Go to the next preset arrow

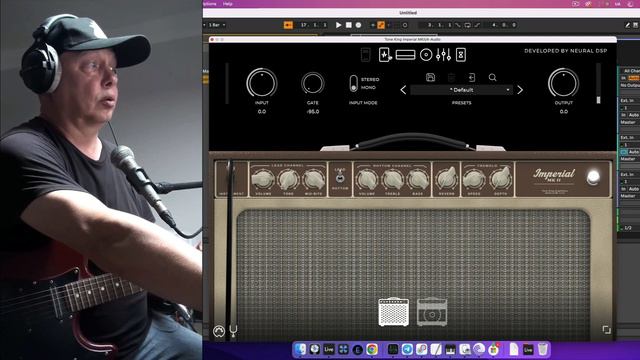[520, 90]
